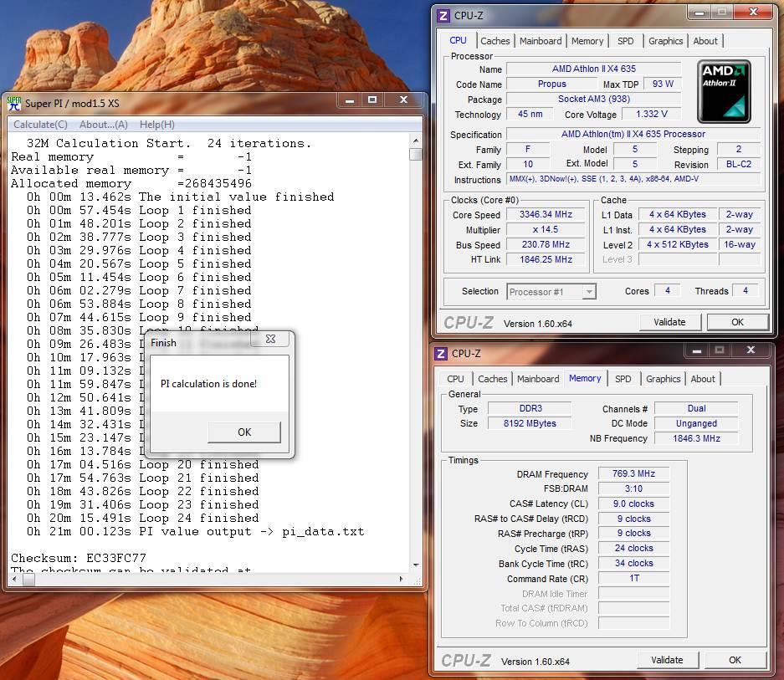
Task: Close the Super PI window
Action: [x=403, y=100]
